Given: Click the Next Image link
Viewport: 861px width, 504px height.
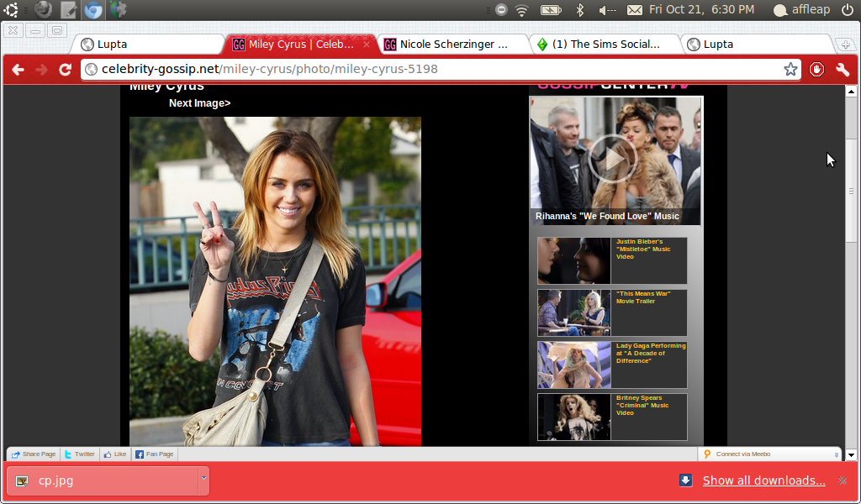Looking at the screenshot, I should (200, 103).
